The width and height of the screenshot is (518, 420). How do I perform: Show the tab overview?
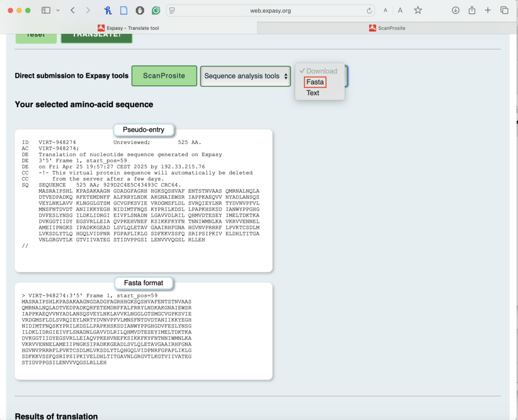(504, 10)
